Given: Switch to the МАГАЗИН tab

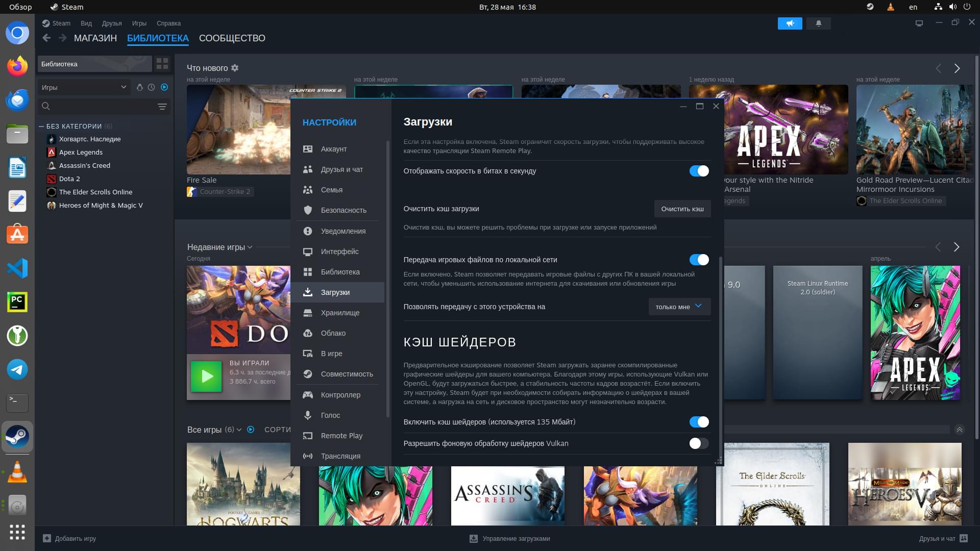Looking at the screenshot, I should point(95,38).
